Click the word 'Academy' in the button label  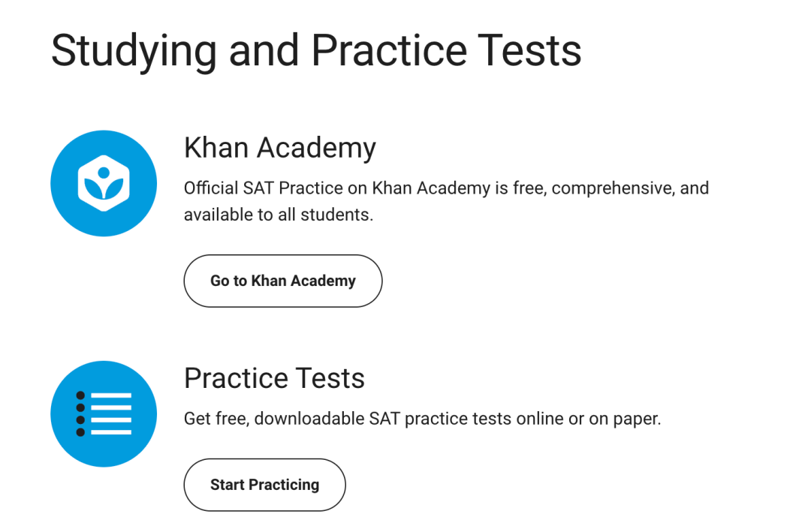pos(323,281)
